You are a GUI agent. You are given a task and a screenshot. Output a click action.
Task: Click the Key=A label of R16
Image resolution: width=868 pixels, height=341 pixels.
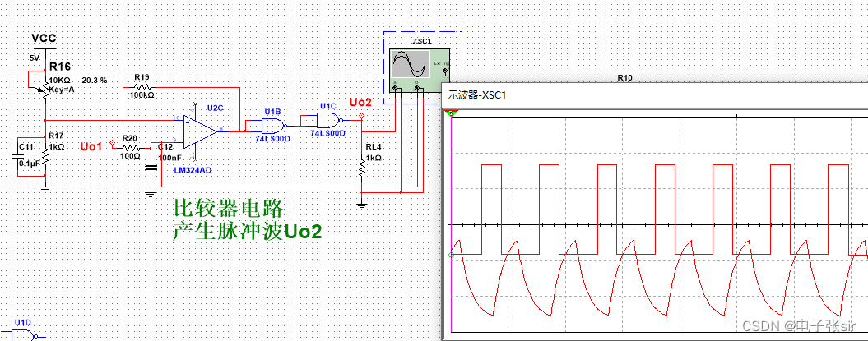pos(62,88)
